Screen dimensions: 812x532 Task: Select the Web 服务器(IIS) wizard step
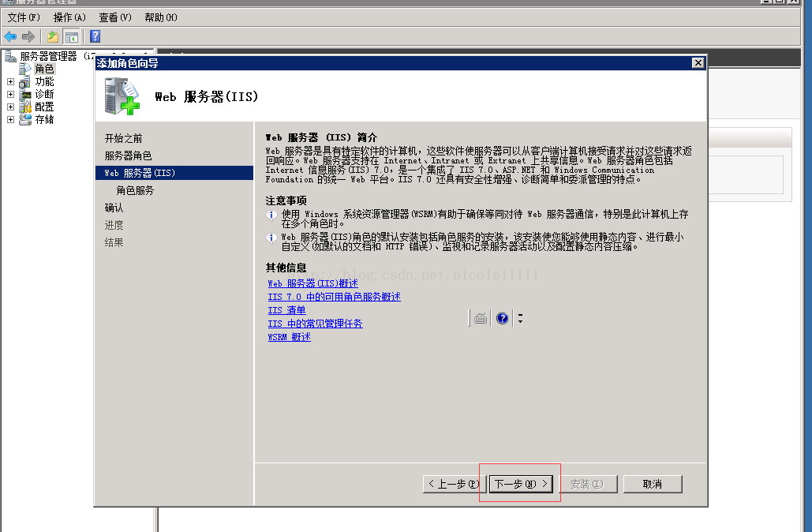coord(174,173)
